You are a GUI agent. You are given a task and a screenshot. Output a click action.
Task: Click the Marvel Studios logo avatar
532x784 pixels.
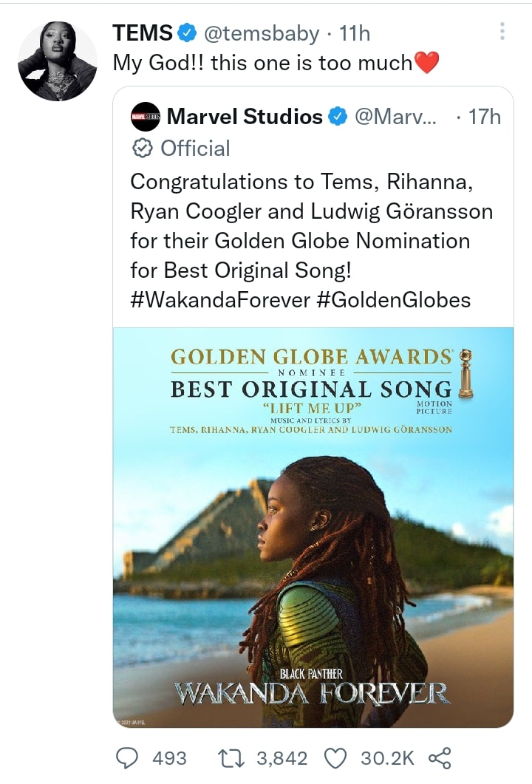[145, 117]
